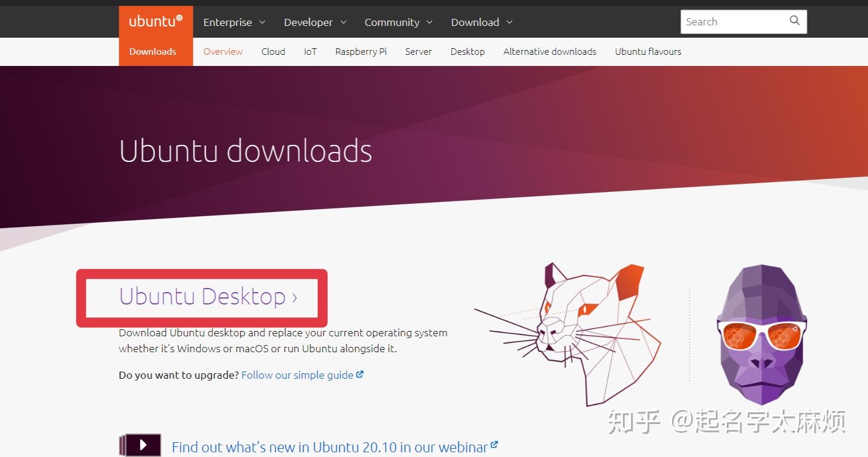This screenshot has width=868, height=457.
Task: Follow our simple guide link
Action: coord(296,375)
